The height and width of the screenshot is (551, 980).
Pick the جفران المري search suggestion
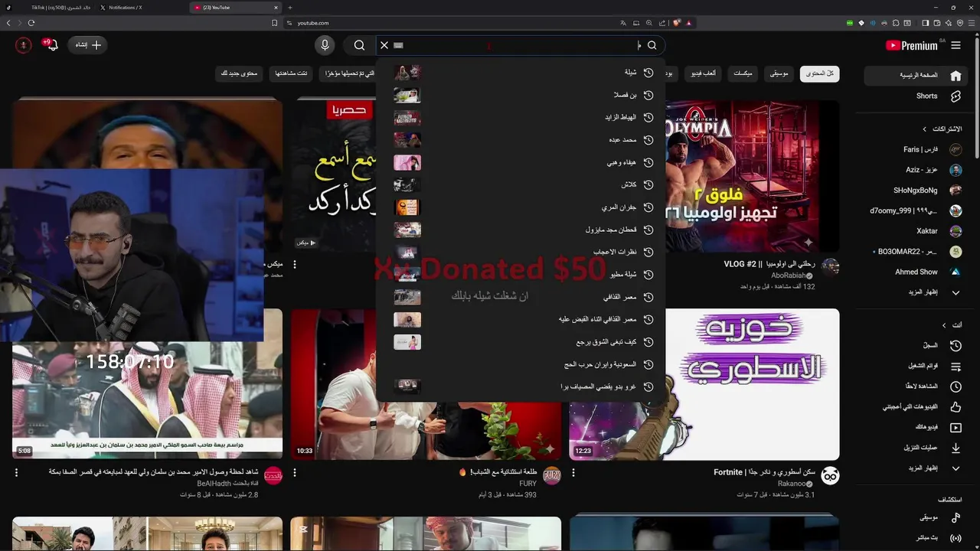coord(521,207)
